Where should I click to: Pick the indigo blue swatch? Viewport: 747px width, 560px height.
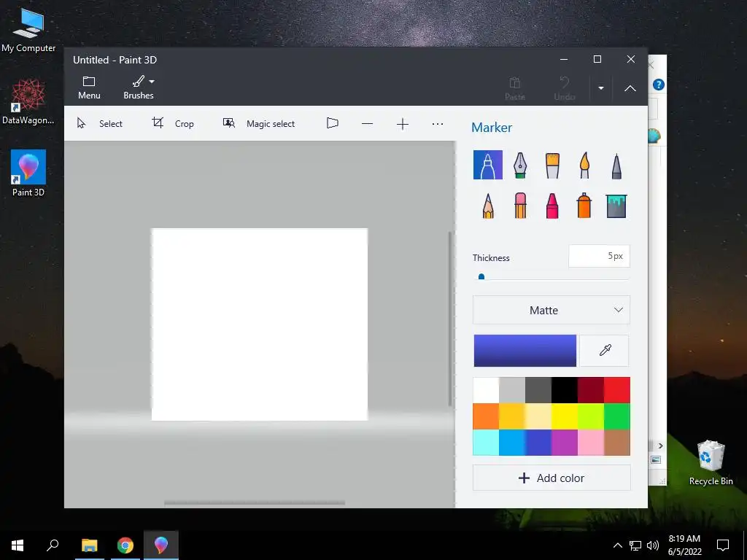[x=538, y=443]
